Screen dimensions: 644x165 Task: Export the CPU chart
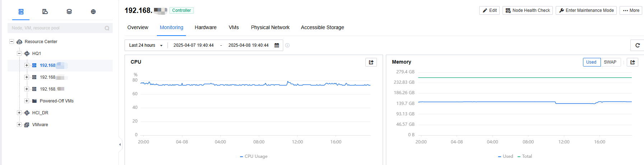[x=371, y=62]
